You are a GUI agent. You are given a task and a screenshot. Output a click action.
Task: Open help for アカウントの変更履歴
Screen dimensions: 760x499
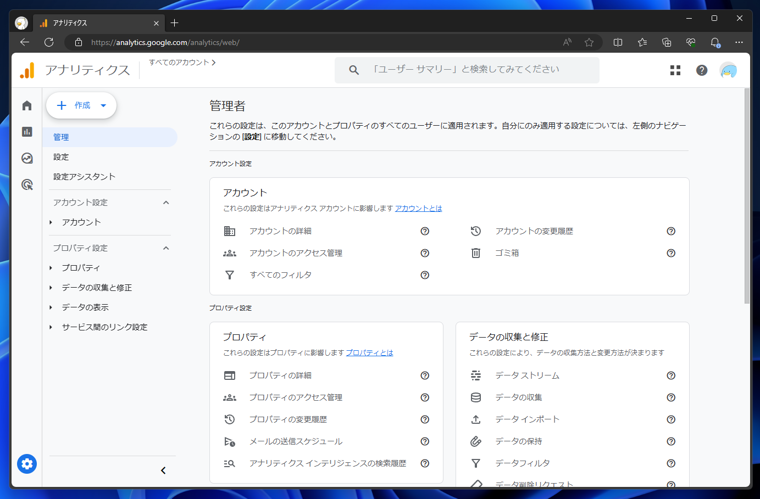coord(671,231)
